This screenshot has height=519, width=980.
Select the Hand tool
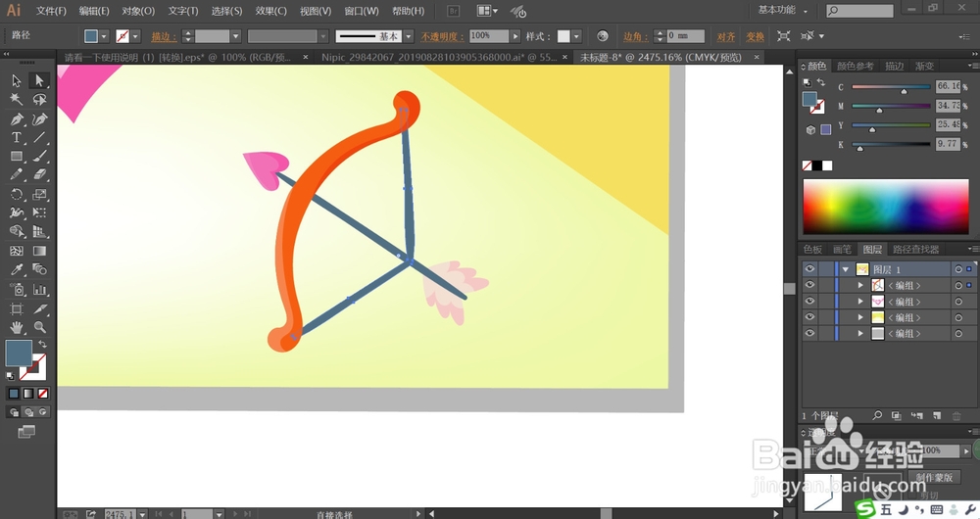(17, 327)
